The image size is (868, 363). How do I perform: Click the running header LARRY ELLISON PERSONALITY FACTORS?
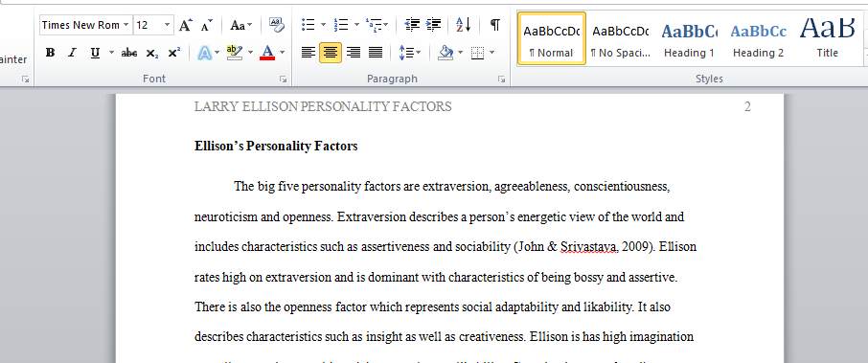point(323,106)
